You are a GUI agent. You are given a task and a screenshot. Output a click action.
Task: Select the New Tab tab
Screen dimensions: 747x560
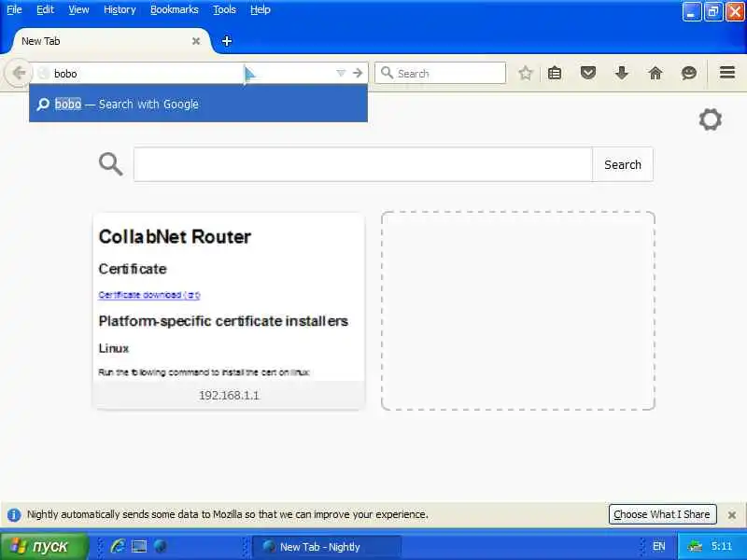109,41
